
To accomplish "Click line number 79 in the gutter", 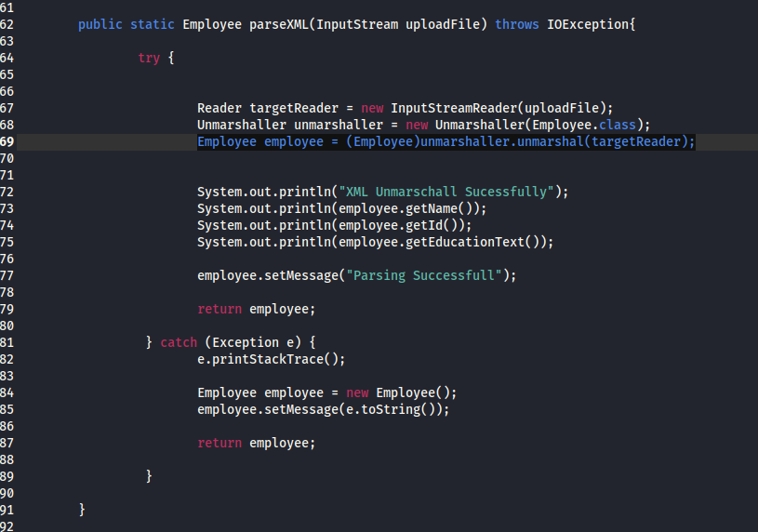I will 7,309.
